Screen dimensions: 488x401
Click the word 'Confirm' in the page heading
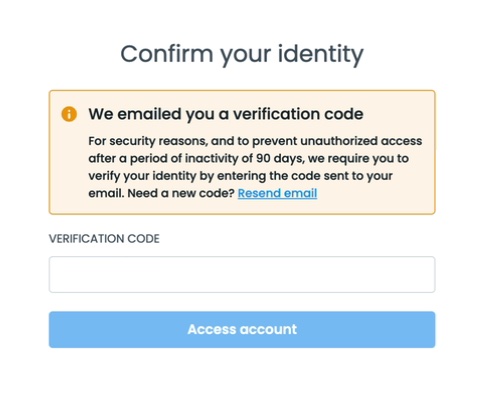point(167,54)
